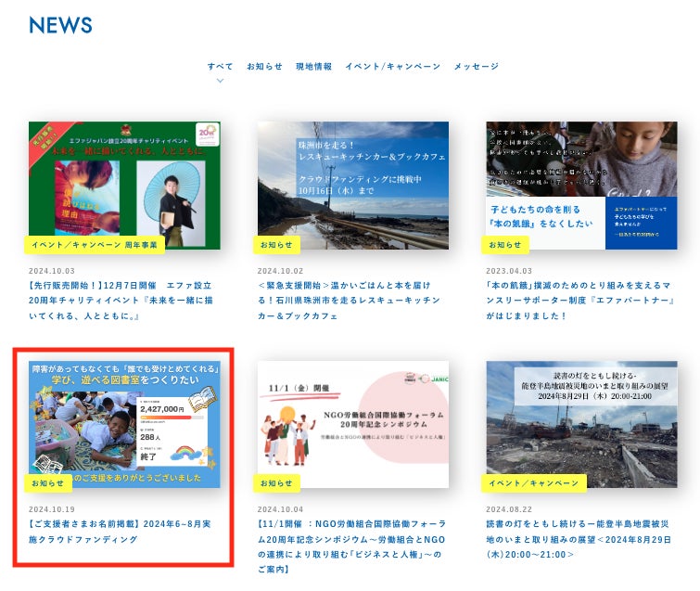Switch to the お知らせ category tab
The width and height of the screenshot is (700, 591).
click(264, 66)
